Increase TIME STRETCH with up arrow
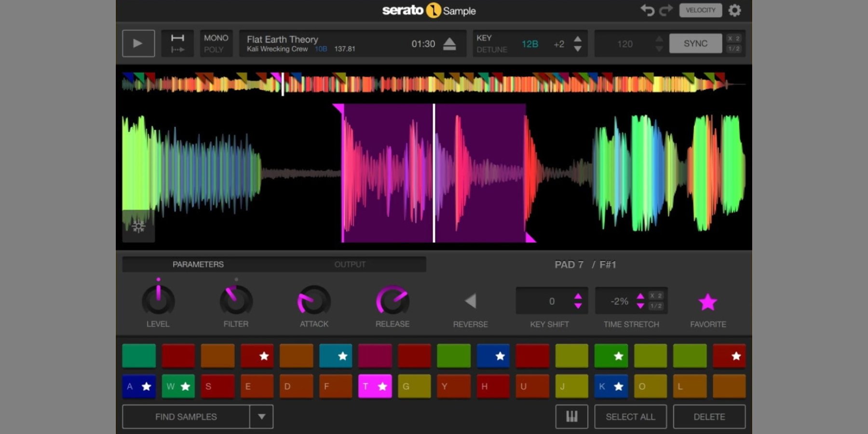The width and height of the screenshot is (868, 434). coord(640,297)
